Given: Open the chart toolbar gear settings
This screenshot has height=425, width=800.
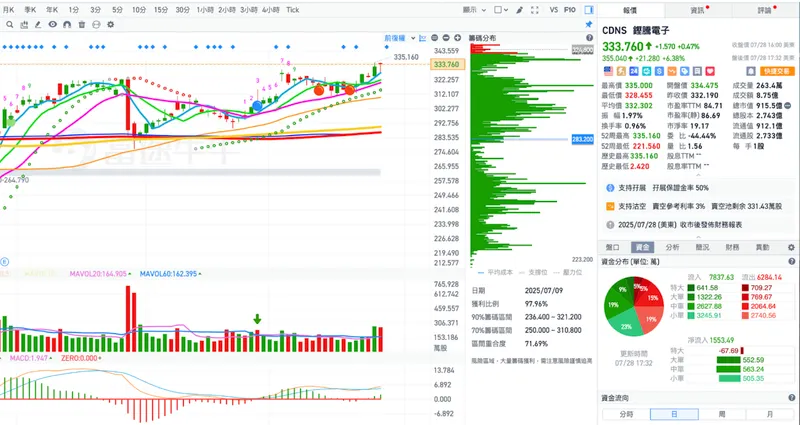Looking at the screenshot, I should pos(110,24).
